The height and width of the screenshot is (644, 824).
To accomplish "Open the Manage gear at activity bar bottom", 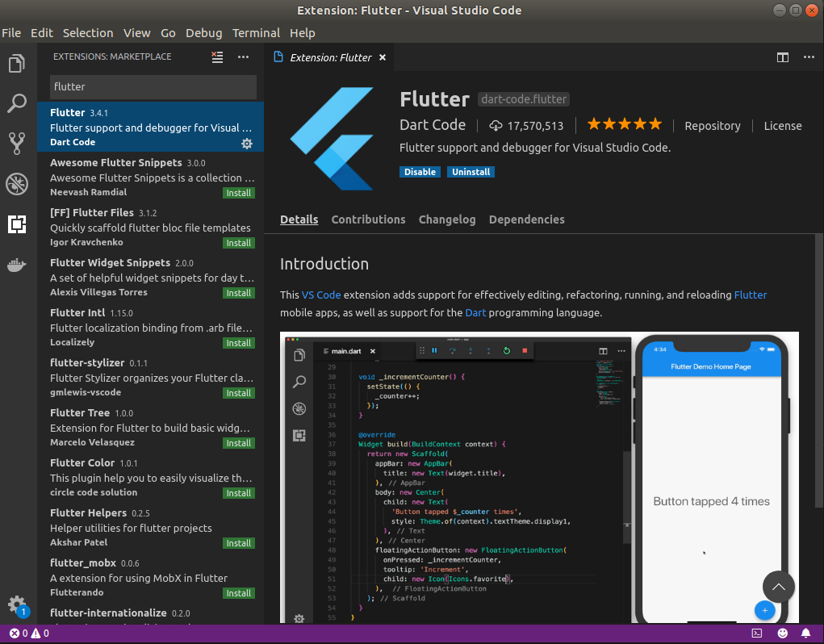I will (17, 604).
